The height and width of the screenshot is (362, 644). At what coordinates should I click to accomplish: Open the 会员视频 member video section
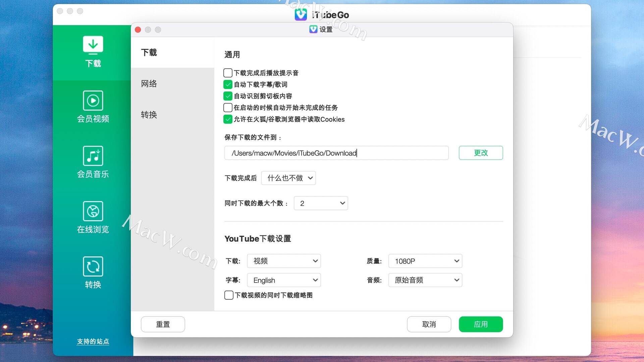coord(93,107)
